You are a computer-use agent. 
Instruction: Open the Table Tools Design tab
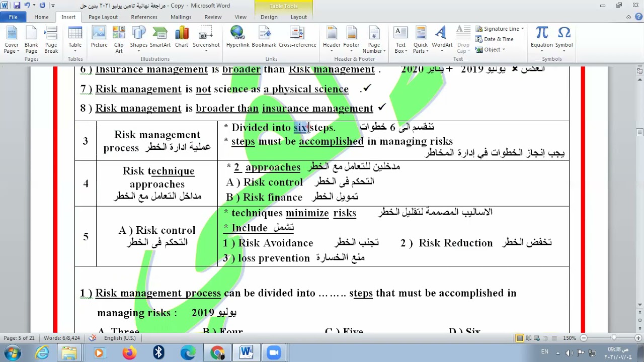tap(269, 17)
